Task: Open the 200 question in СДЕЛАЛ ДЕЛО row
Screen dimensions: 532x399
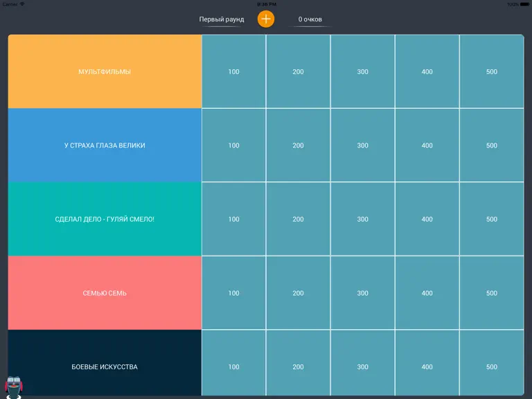Action: 299,219
